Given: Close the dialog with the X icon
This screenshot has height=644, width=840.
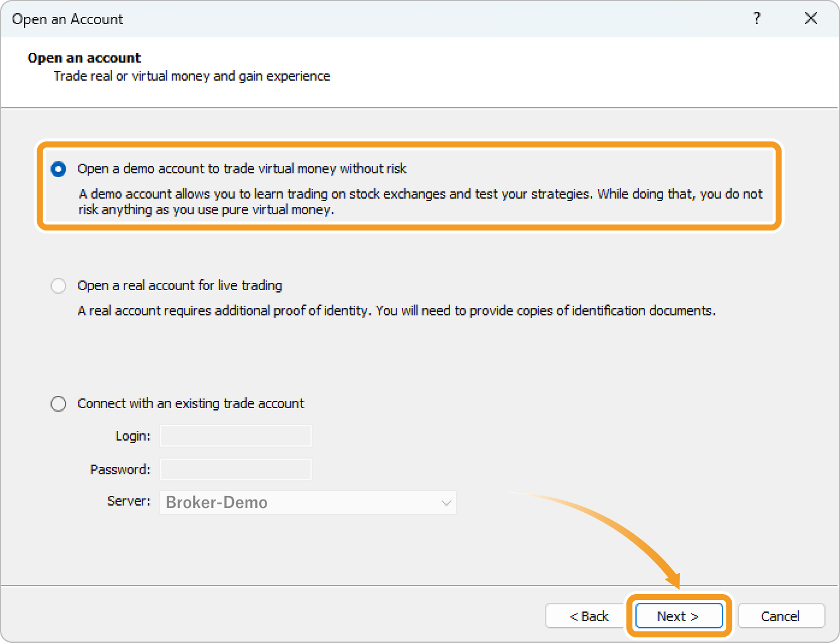Looking at the screenshot, I should (811, 19).
